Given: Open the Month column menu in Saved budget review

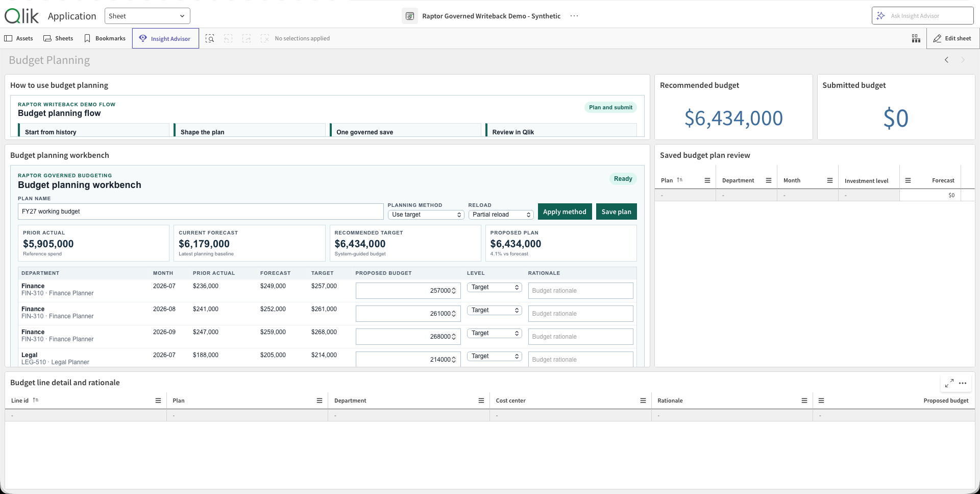Looking at the screenshot, I should pyautogui.click(x=830, y=180).
